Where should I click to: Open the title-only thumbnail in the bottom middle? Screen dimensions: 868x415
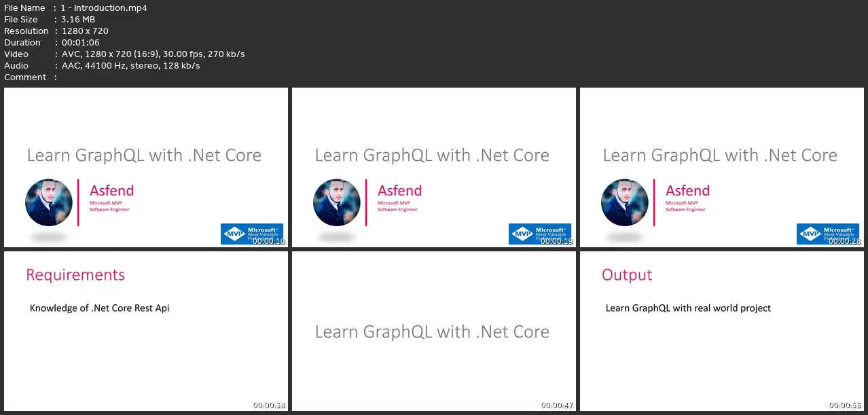pyautogui.click(x=434, y=331)
